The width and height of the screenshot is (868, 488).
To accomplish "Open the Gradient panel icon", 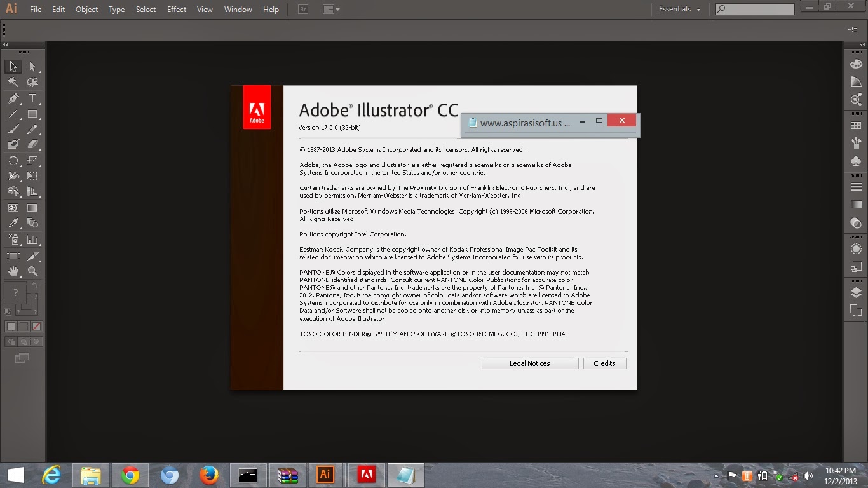I will [x=856, y=205].
